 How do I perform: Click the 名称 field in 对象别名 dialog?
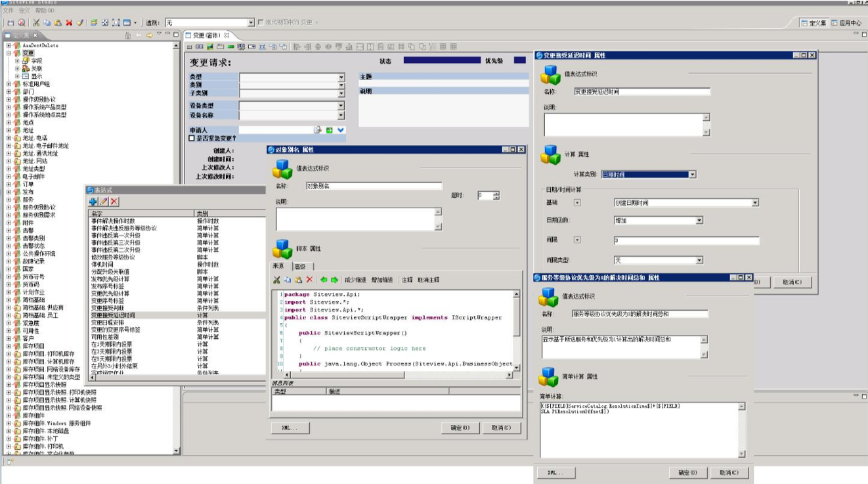pos(374,186)
